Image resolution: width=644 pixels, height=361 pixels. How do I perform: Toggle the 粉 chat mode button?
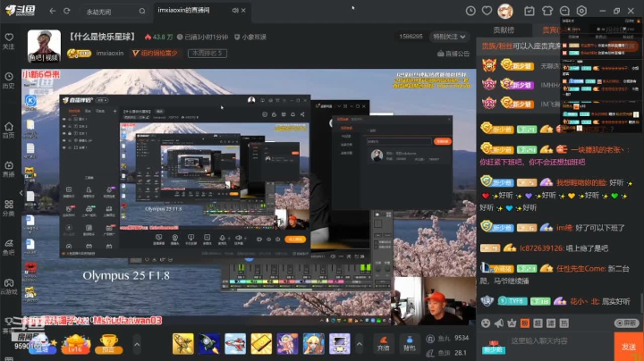(x=525, y=323)
